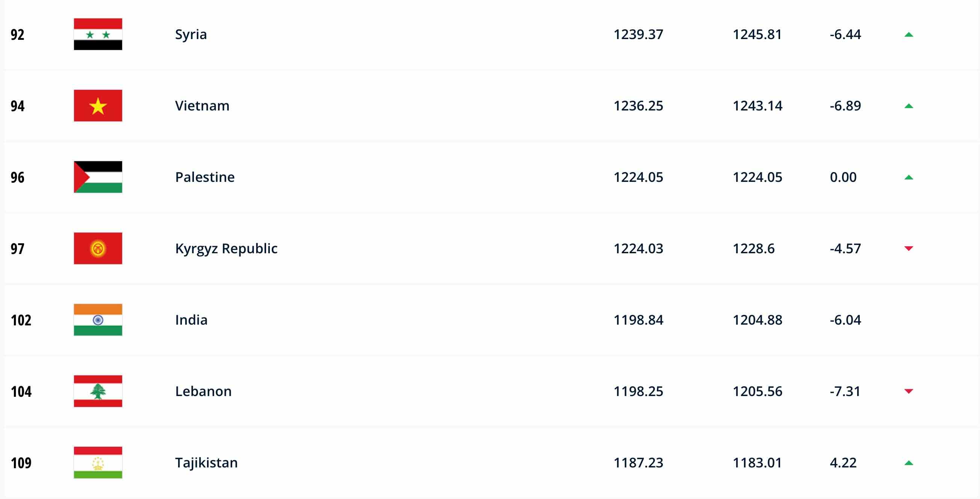Click Kyrgyz Republic's red down arrow
This screenshot has height=499, width=980.
pyautogui.click(x=909, y=249)
